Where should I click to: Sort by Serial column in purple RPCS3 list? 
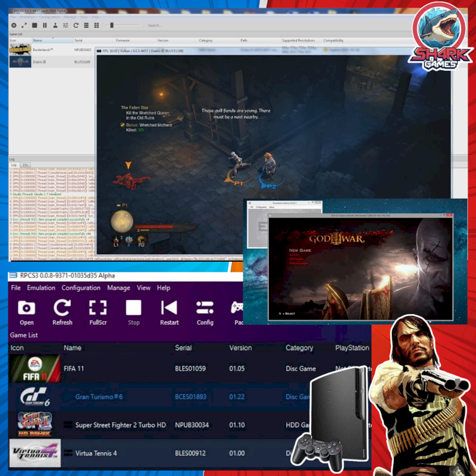pos(183,348)
